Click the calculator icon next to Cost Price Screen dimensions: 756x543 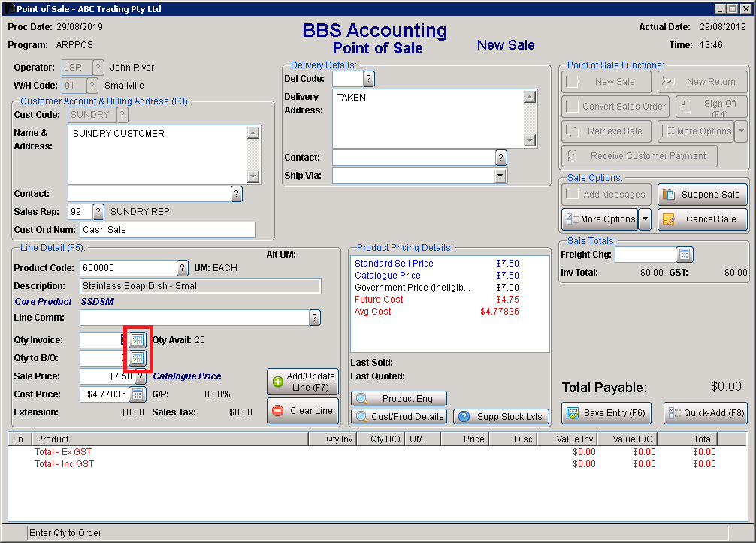pos(137,394)
